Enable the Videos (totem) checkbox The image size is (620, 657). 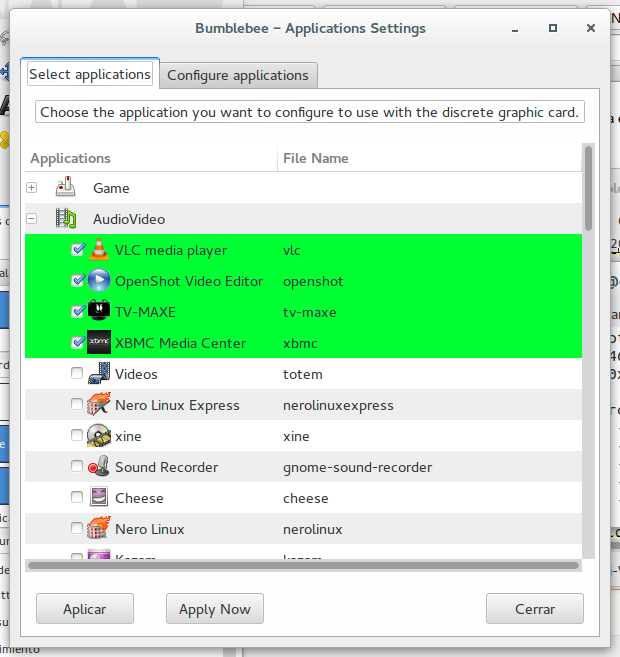pos(78,374)
